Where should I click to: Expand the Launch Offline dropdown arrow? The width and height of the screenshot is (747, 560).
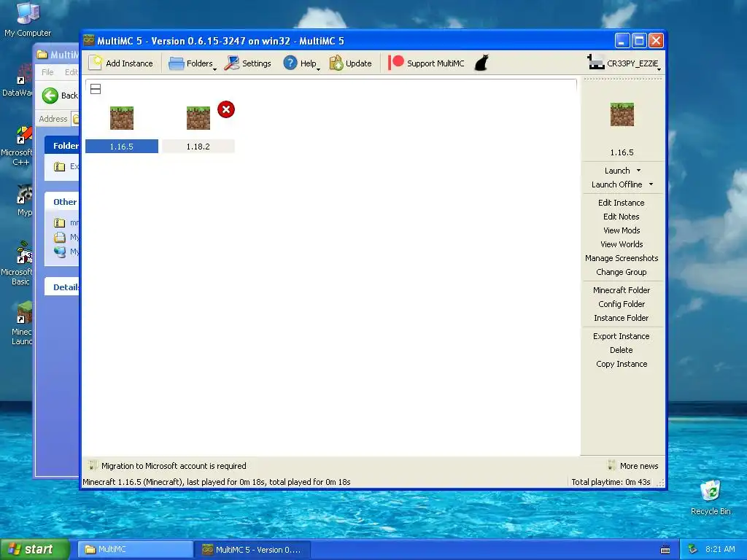[651, 184]
